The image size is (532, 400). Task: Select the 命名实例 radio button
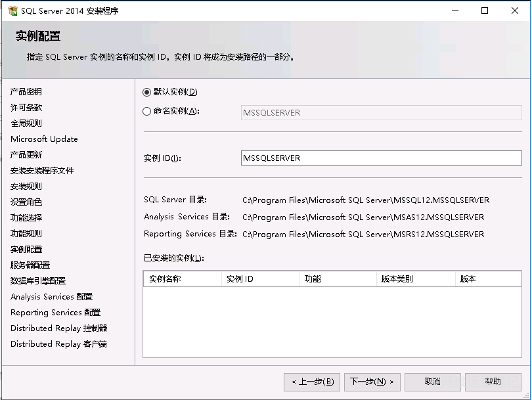pos(147,112)
